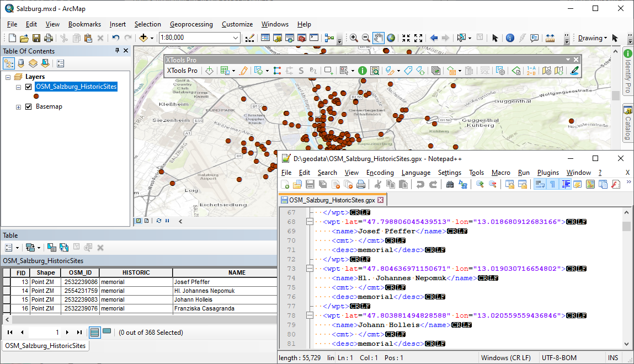Viewport: 634px width, 364px height.
Task: Select OSM_Salzburg_HistoricSites table tab at bottom
Action: pos(45,346)
